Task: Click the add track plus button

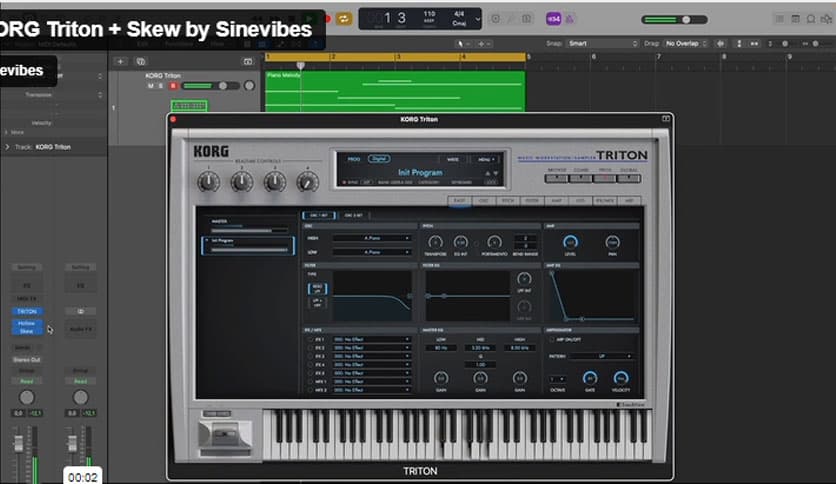Action: pyautogui.click(x=120, y=62)
